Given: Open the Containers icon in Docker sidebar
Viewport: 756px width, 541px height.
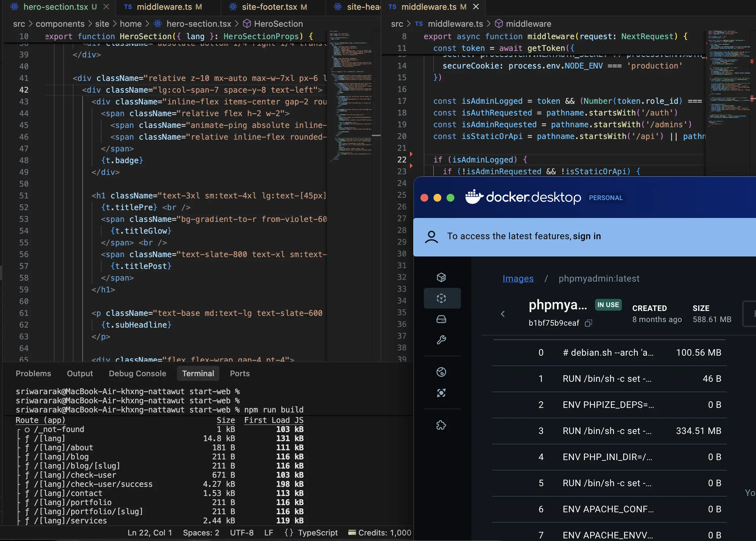Looking at the screenshot, I should pos(441,277).
